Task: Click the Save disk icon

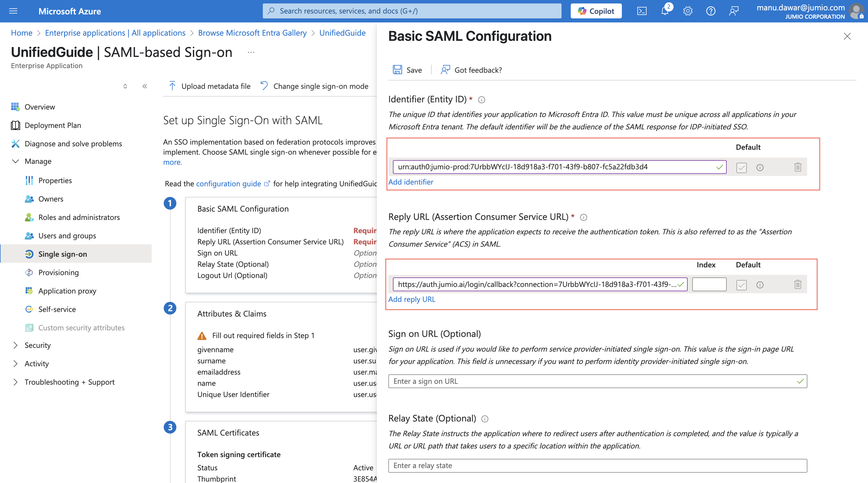Action: [397, 70]
